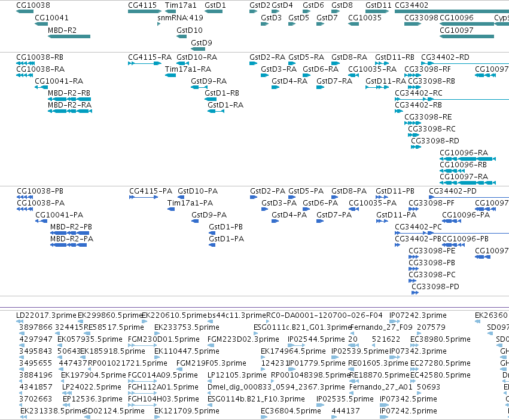
Task: Click the GstD7 gene label
Action: 327,18
